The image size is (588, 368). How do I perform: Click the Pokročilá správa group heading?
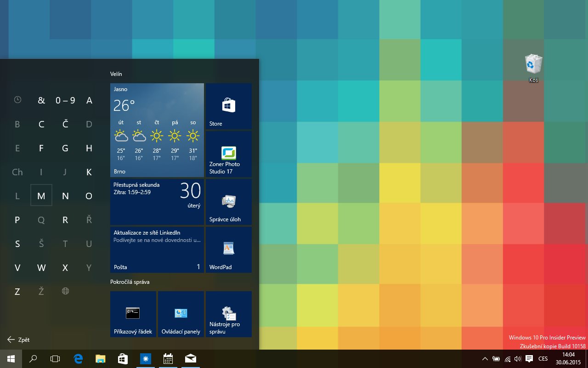click(x=130, y=282)
